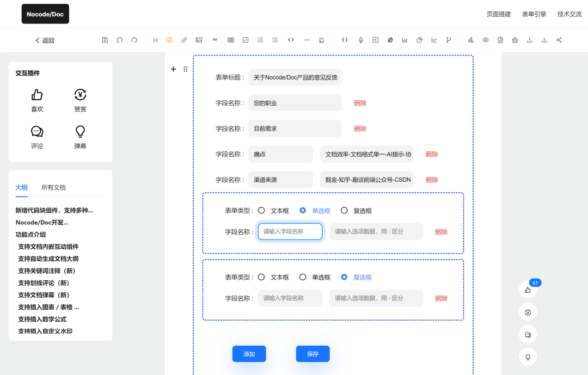The height and width of the screenshot is (375, 588).
Task: Click the 喜欢 thumbs-up plugin icon
Action: (37, 95)
